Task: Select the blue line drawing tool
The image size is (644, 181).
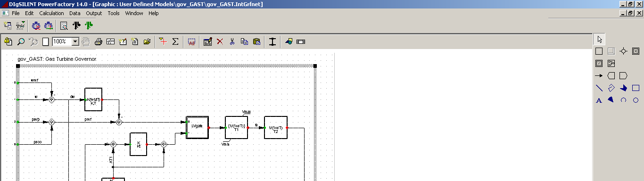Action: pos(599,88)
